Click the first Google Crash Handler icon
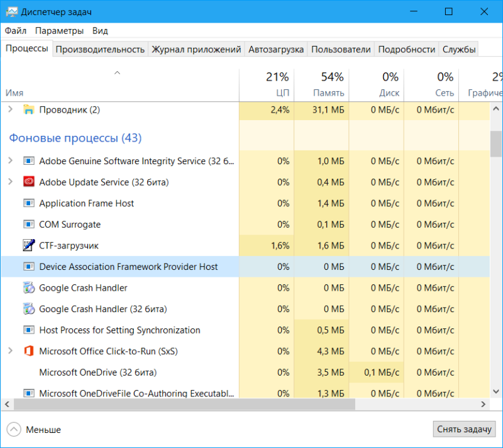The image size is (503, 448). [28, 288]
